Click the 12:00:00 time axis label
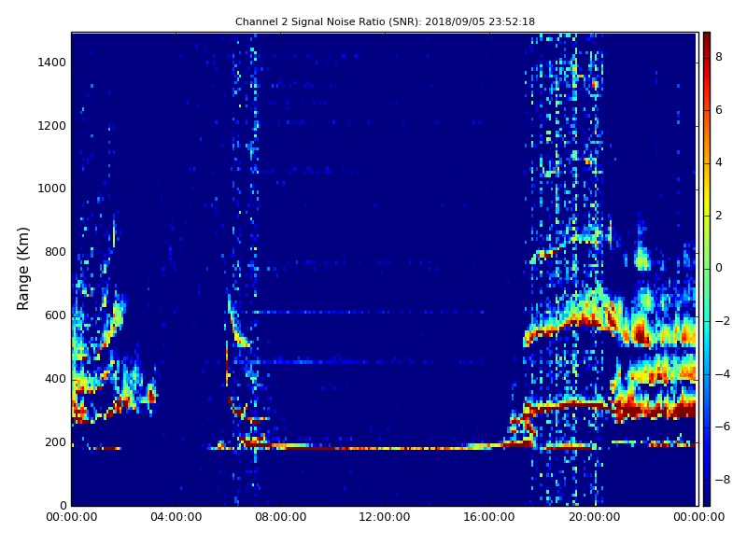The image size is (747, 560). [x=385, y=517]
